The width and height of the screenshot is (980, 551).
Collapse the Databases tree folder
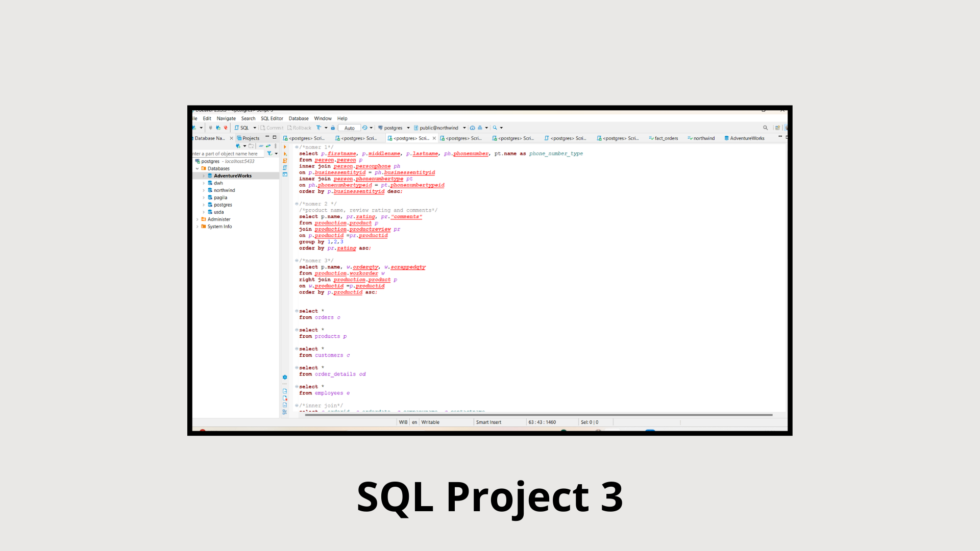pos(198,168)
